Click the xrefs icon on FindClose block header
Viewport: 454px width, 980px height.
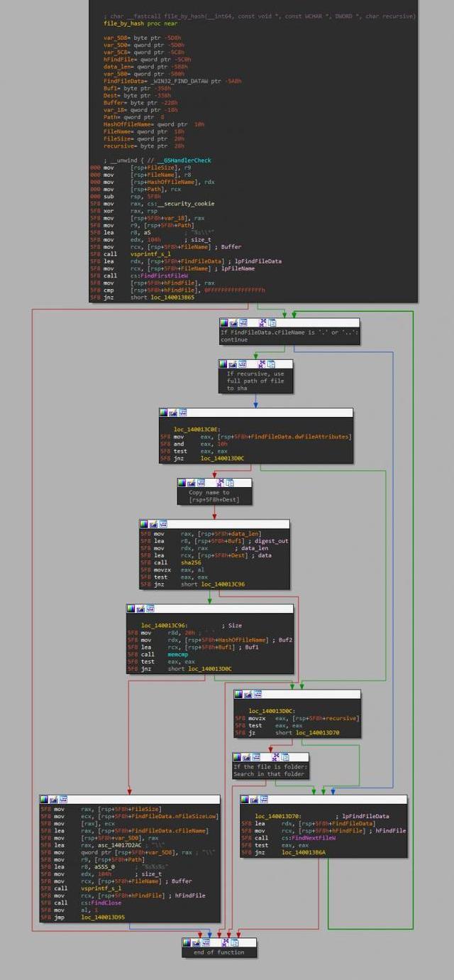tap(64, 800)
